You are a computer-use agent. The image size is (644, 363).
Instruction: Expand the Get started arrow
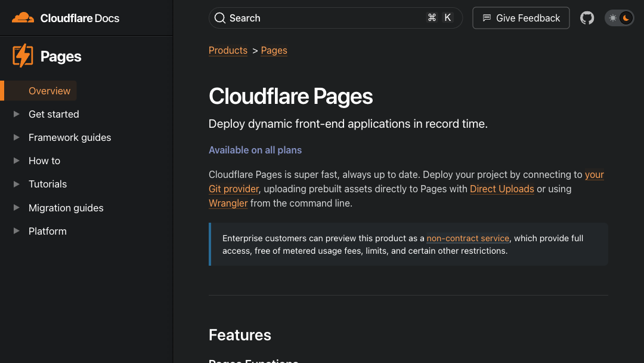[17, 114]
